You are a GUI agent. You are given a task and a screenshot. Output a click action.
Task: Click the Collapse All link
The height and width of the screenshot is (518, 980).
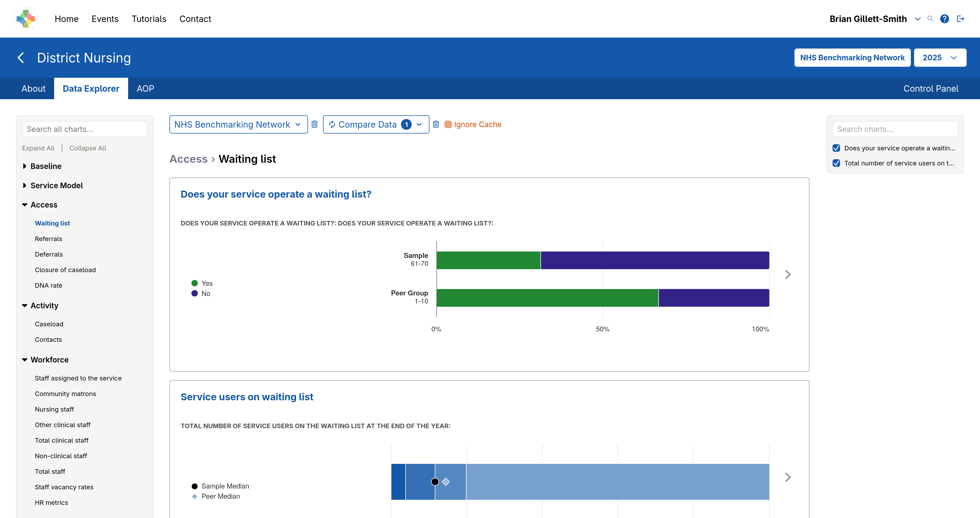(x=87, y=148)
